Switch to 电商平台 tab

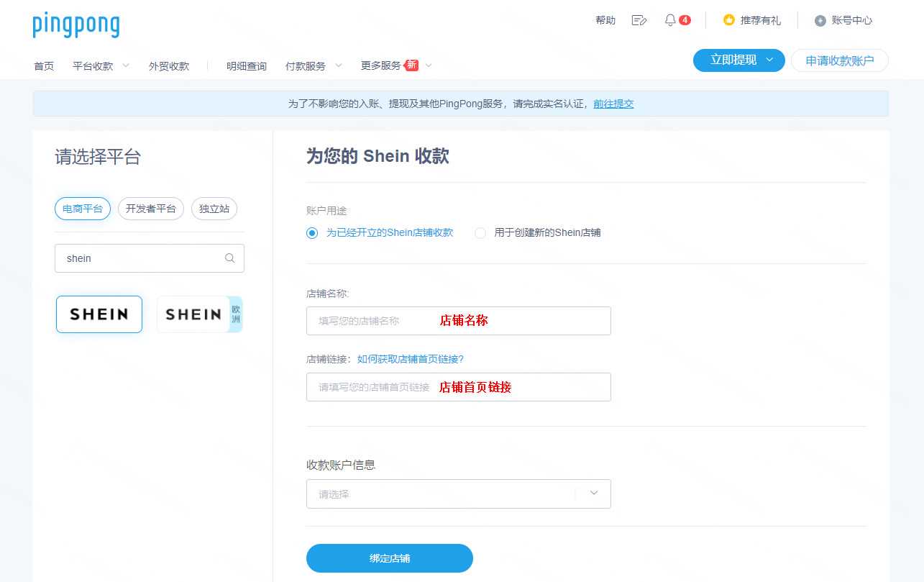click(83, 209)
